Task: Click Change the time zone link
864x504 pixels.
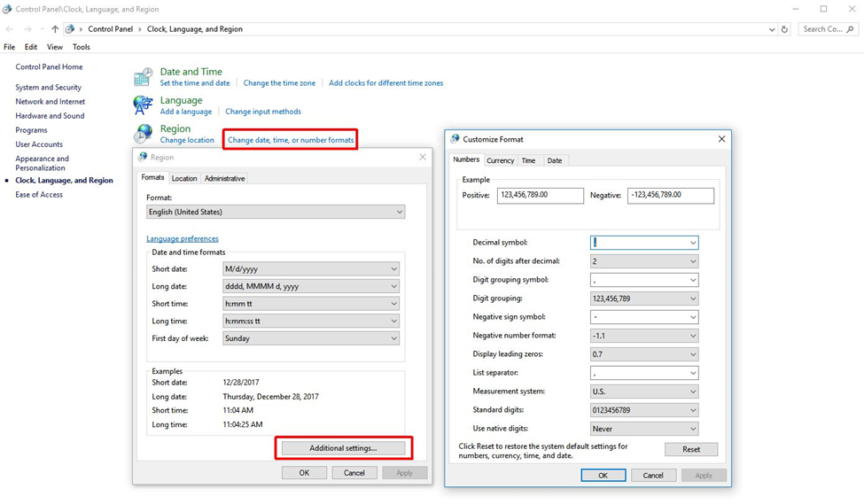Action: 279,83
